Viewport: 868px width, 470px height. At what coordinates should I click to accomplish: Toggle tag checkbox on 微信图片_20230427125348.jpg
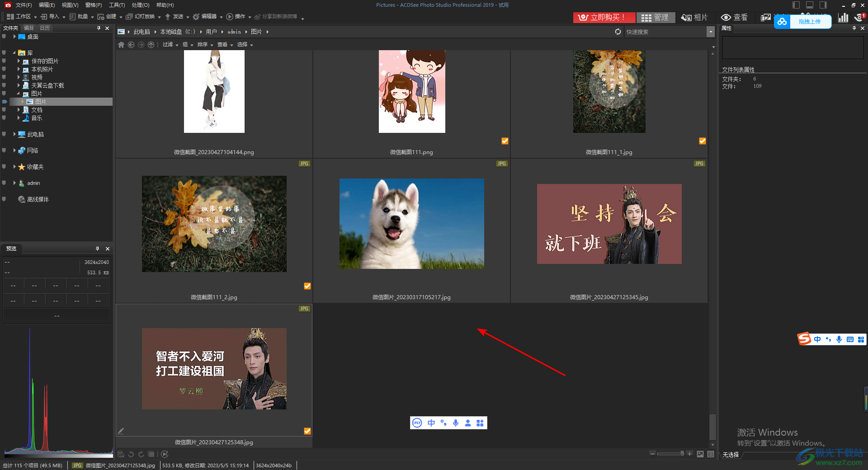click(x=307, y=431)
